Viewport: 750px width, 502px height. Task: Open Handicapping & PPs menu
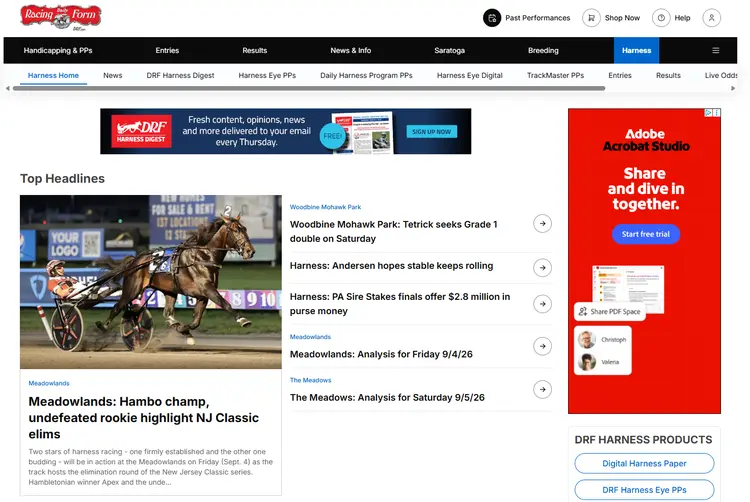[x=58, y=50]
